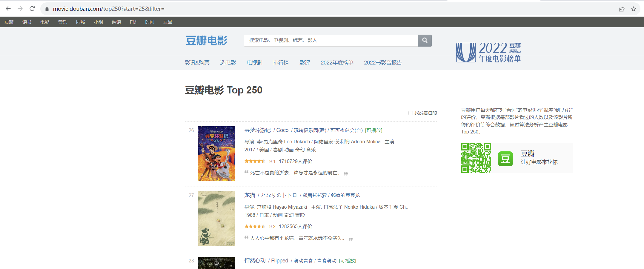Screen dimensions: 644x269
Task: Open the 寻梦环游记 / Coco title link
Action: point(267,130)
